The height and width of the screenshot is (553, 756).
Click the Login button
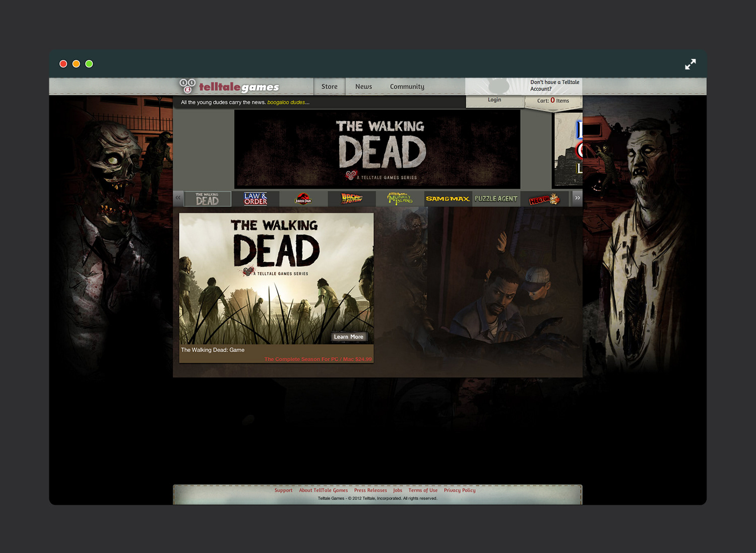pos(494,100)
